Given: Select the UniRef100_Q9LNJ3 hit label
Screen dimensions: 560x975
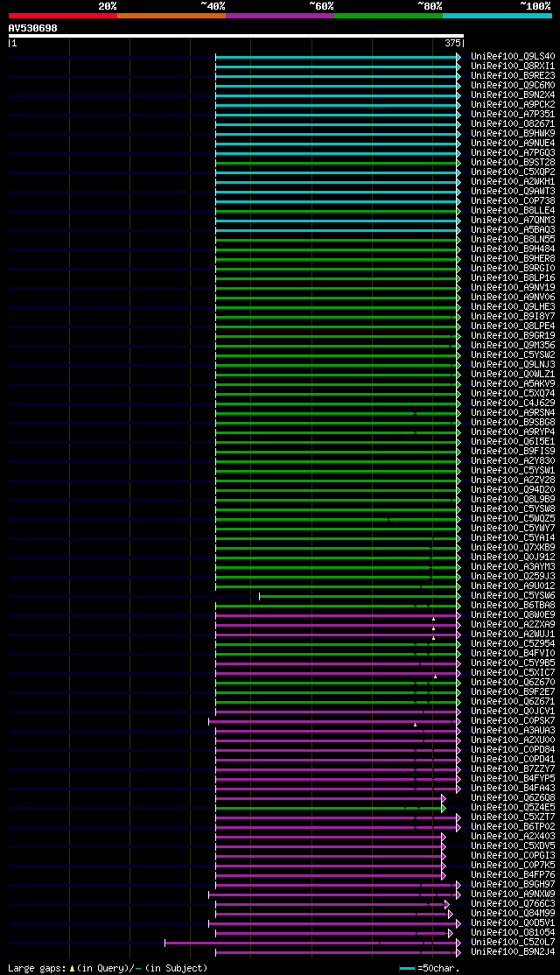Looking at the screenshot, I should tap(513, 365).
